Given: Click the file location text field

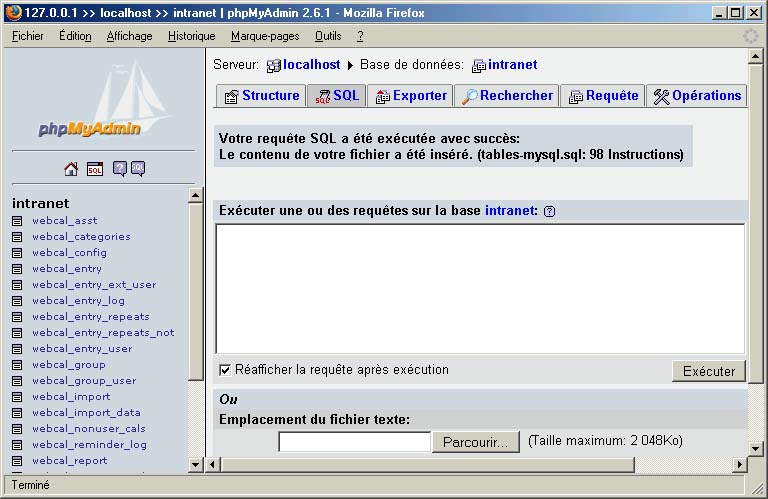Looking at the screenshot, I should point(355,442).
